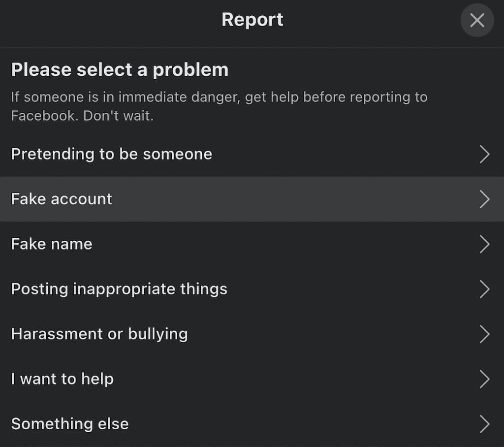This screenshot has width=504, height=447.
Task: Click the chevron beside Pretending to be someone
Action: click(x=484, y=154)
